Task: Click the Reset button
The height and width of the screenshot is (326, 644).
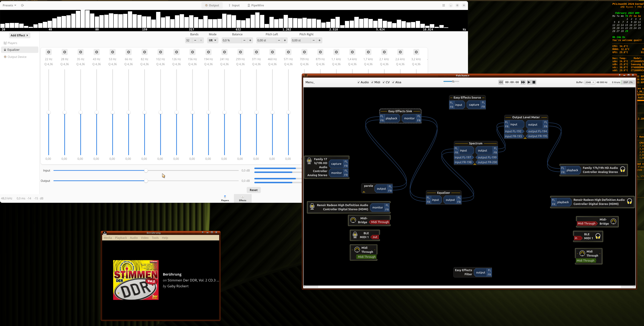Action: [x=253, y=190]
